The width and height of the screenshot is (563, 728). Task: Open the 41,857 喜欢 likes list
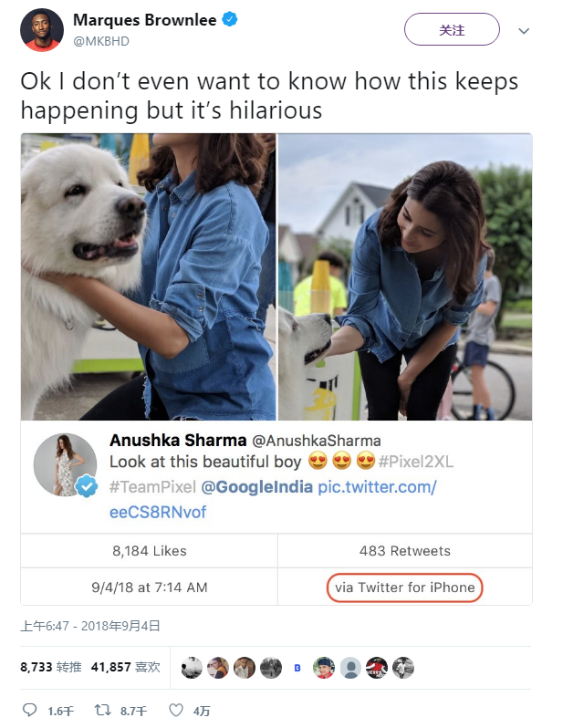point(125,668)
